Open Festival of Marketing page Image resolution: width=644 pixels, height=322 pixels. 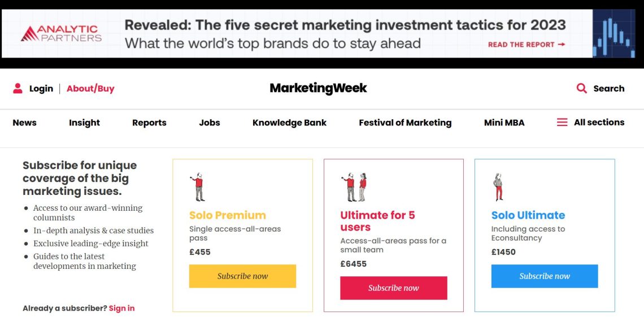coord(405,123)
